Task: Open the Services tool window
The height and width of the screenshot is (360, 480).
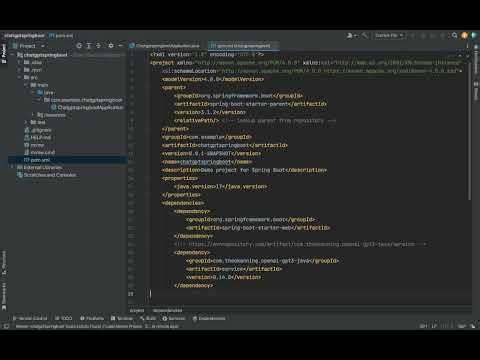Action: (x=174, y=318)
